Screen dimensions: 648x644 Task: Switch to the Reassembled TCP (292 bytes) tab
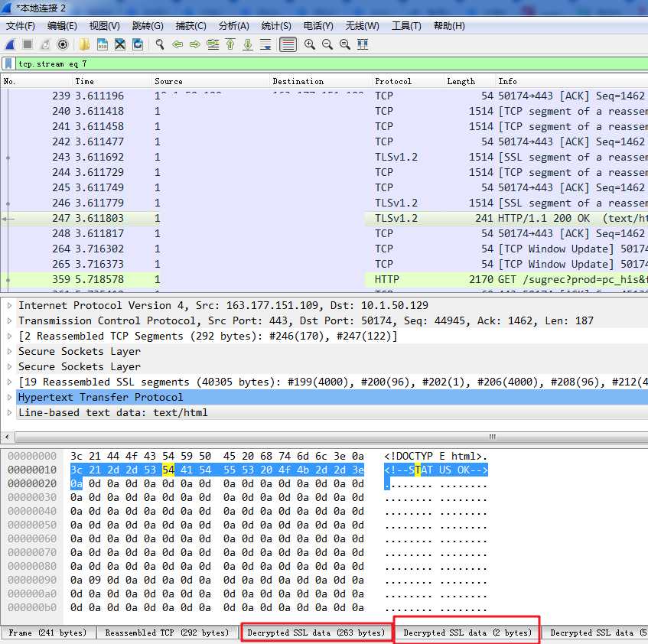(x=167, y=633)
